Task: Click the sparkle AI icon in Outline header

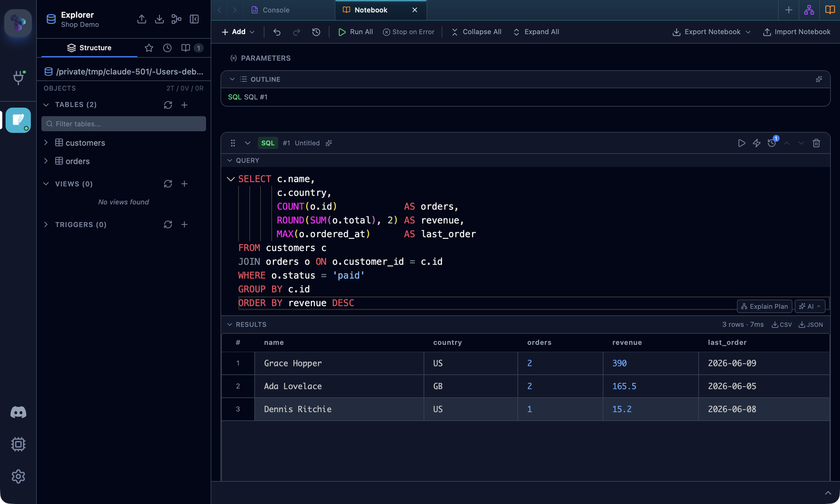Action: [x=819, y=79]
